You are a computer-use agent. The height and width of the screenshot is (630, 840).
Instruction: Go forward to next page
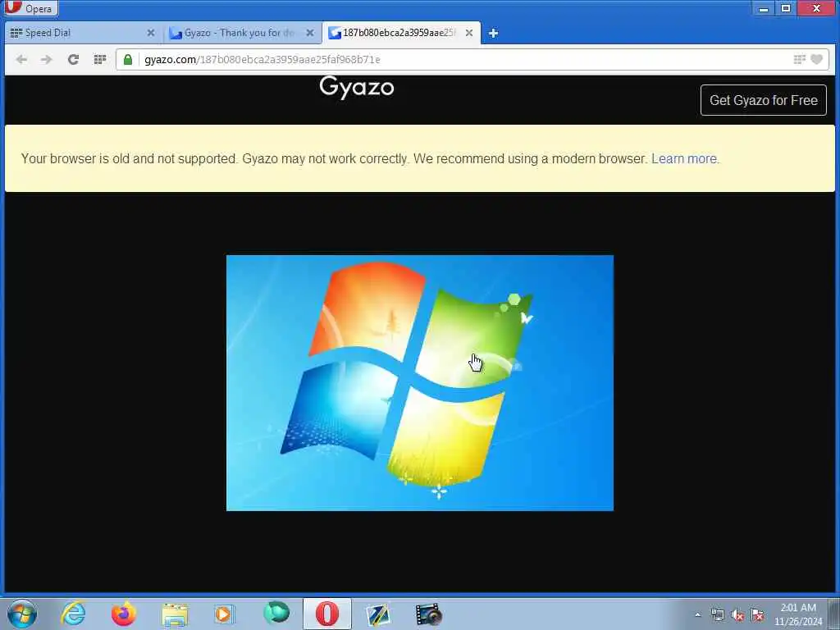[47, 59]
